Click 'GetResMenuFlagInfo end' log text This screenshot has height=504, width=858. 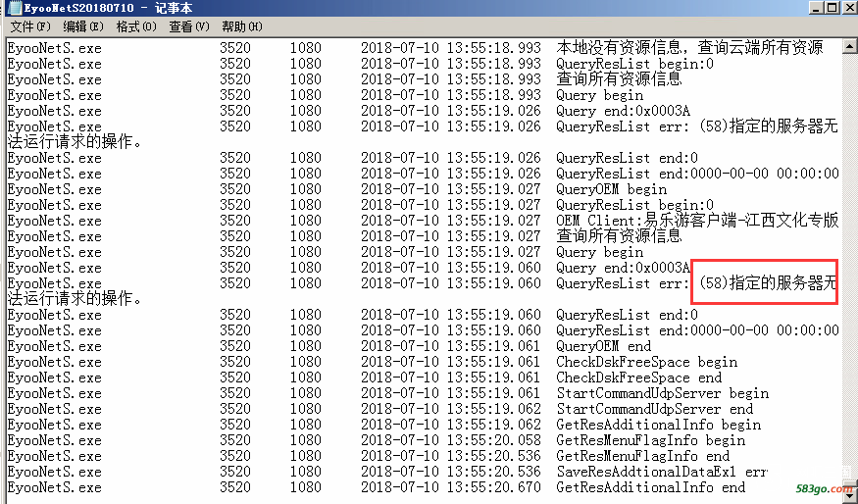tap(643, 456)
